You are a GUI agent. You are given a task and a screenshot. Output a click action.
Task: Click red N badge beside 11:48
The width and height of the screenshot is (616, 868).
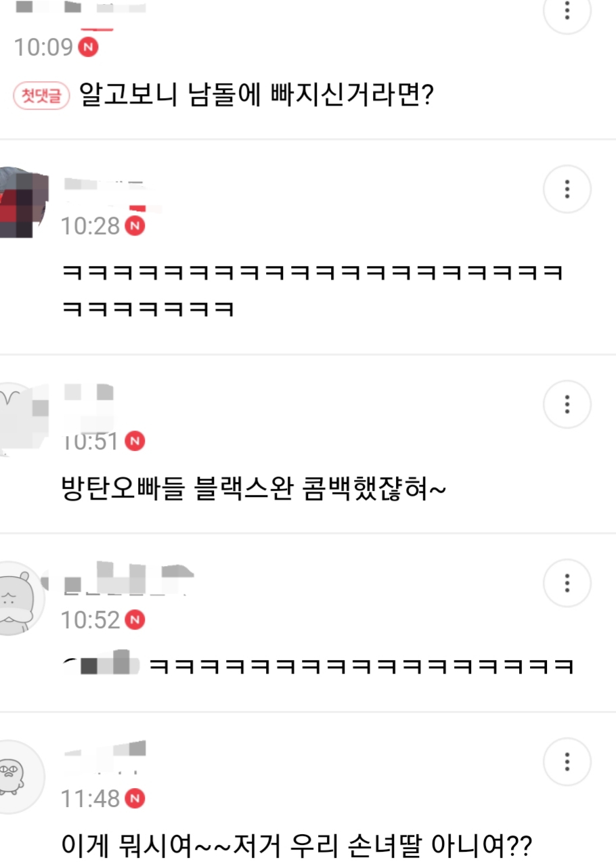click(135, 798)
